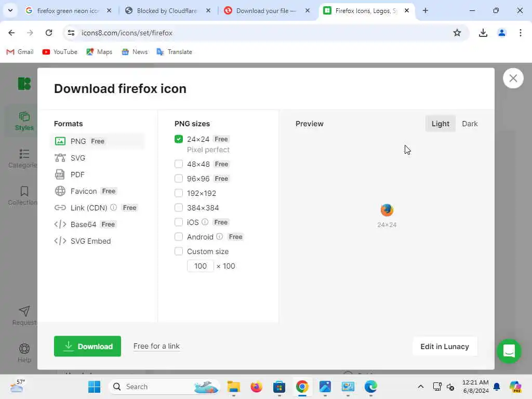
Task: Uncheck the 24×24 size checkbox
Action: pos(179,139)
